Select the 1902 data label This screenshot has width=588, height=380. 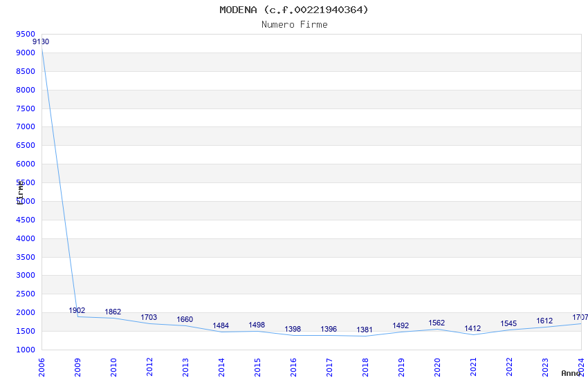[77, 310]
